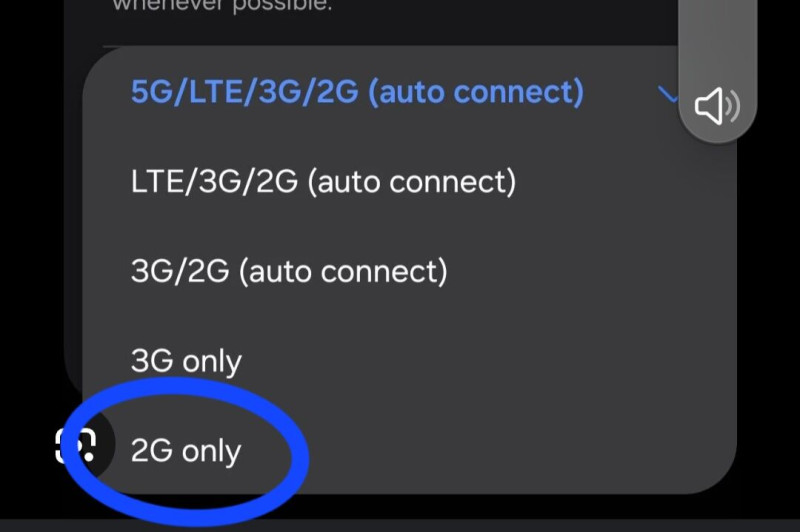This screenshot has width=800, height=532.
Task: Tap the gray strip along the bottom edge
Action: (400, 525)
